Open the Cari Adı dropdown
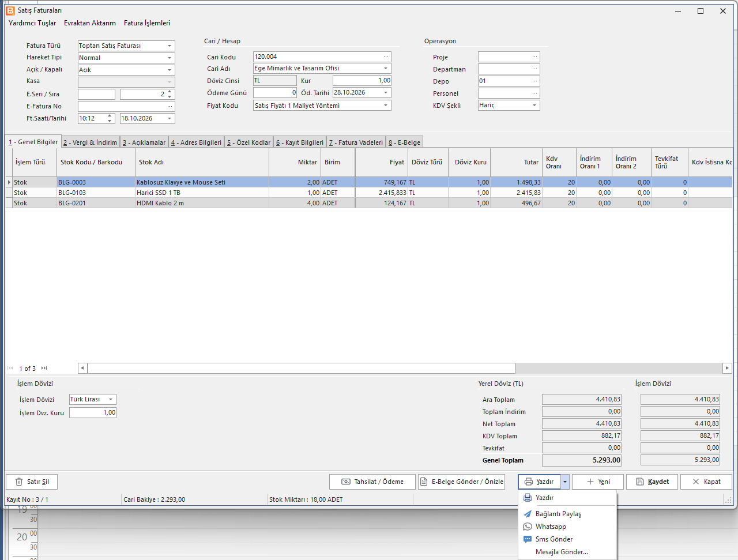 pos(386,68)
